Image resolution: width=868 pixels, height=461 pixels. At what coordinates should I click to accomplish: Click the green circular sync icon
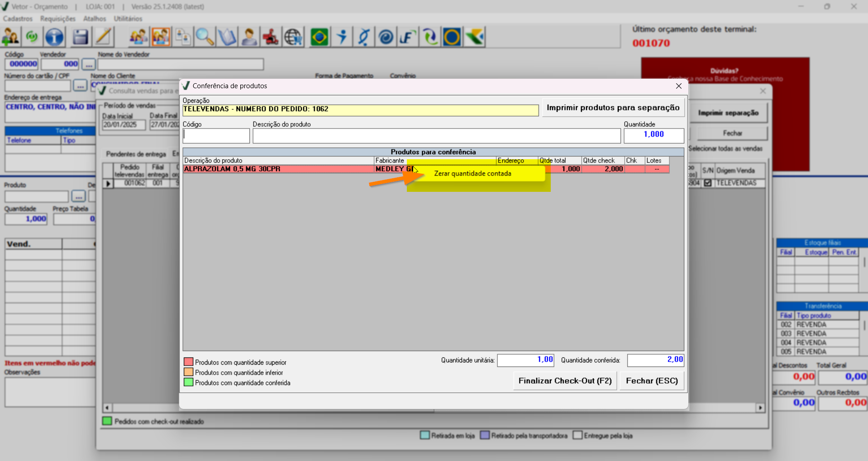pos(32,37)
